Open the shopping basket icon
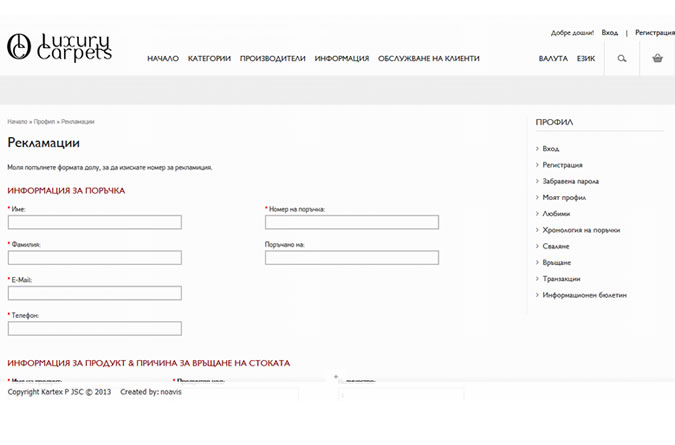 657,58
